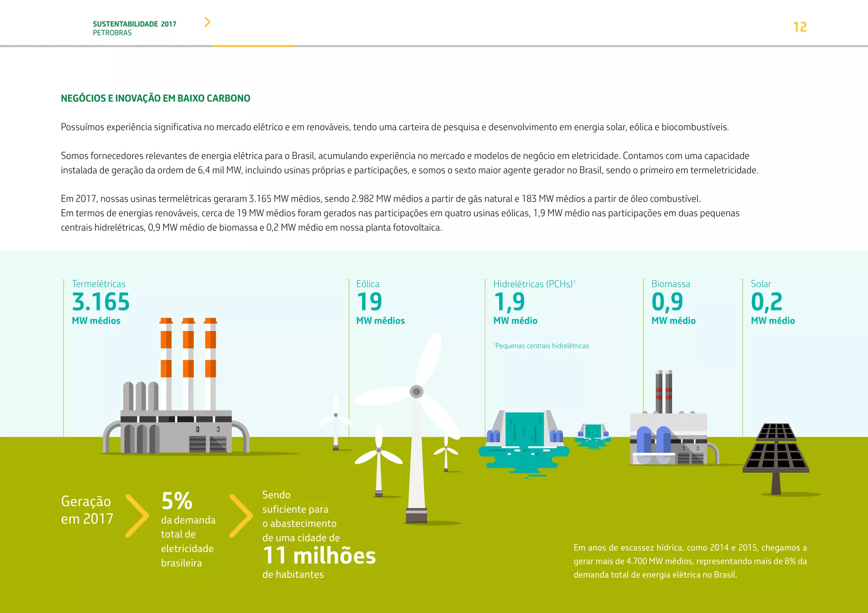Click the 'Solar' label

[761, 284]
